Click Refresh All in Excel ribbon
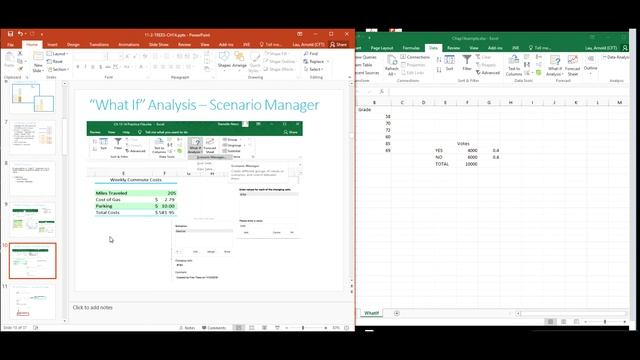This screenshot has width=640, height=360. [391, 65]
